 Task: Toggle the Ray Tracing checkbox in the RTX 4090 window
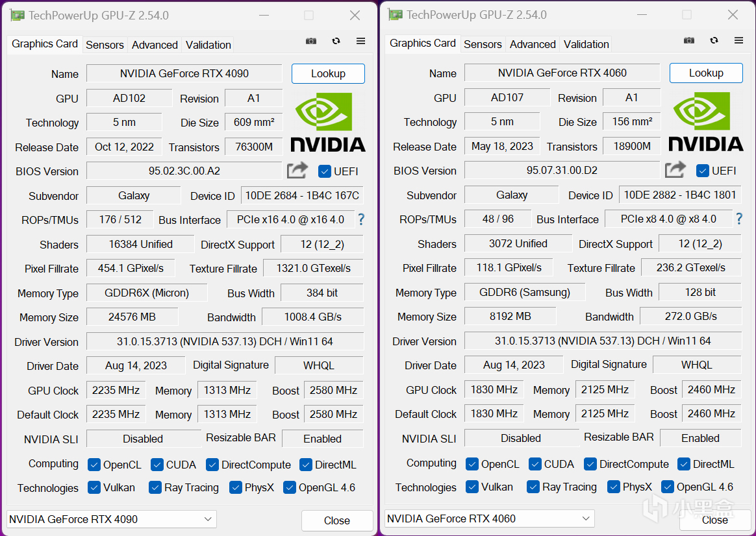(155, 487)
